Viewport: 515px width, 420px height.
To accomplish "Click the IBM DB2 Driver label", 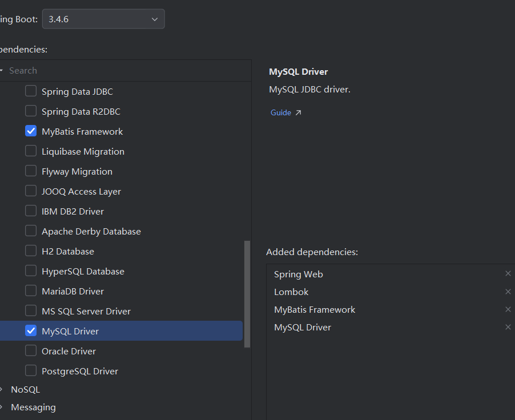I will [x=73, y=212].
